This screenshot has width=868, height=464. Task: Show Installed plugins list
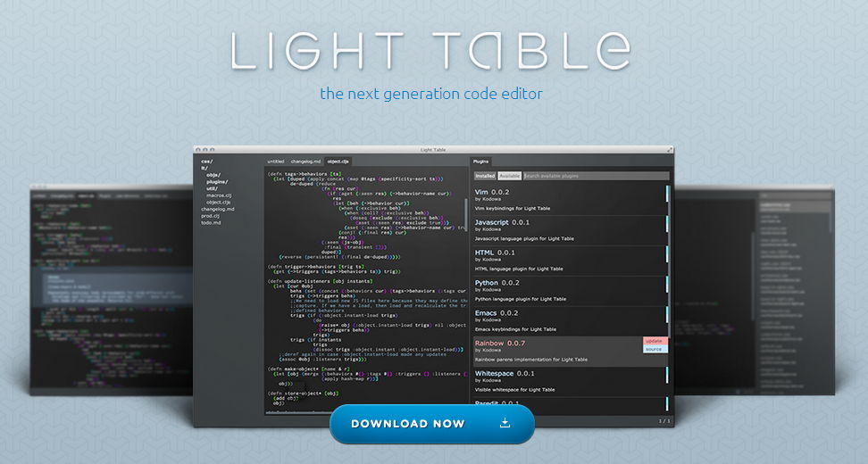(485, 176)
